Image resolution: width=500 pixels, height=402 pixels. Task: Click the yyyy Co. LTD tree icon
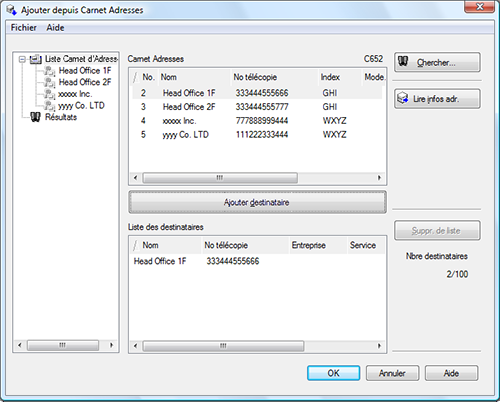(50, 106)
